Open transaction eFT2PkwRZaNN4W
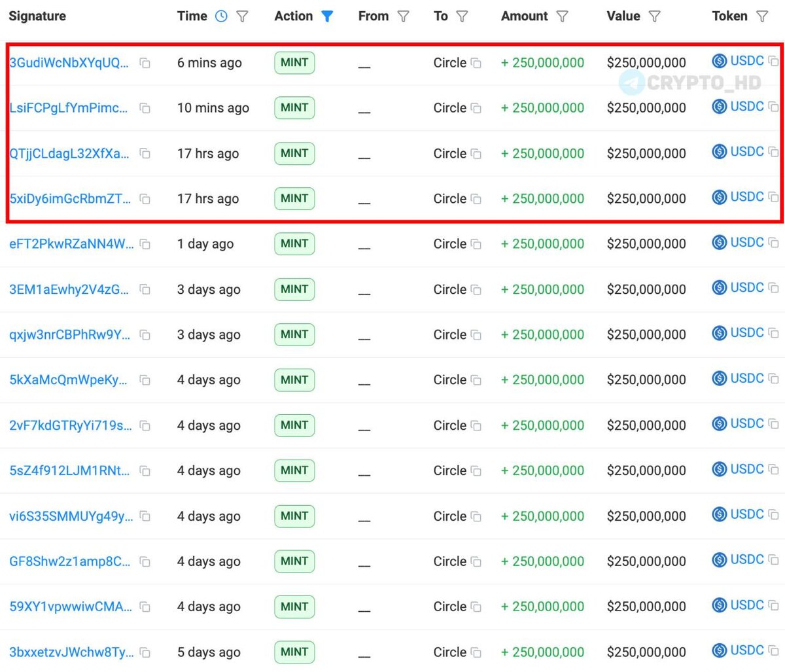Image resolution: width=785 pixels, height=672 pixels. (x=71, y=244)
